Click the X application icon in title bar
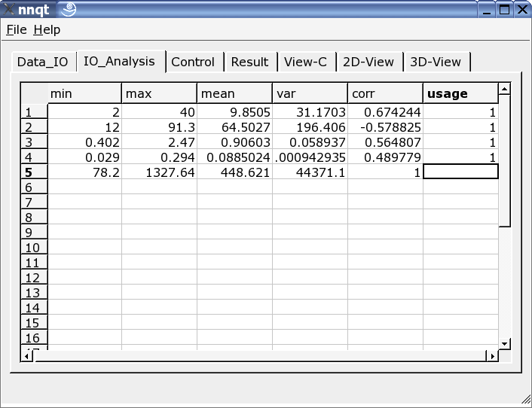Image resolution: width=532 pixels, height=408 pixels. [11, 10]
